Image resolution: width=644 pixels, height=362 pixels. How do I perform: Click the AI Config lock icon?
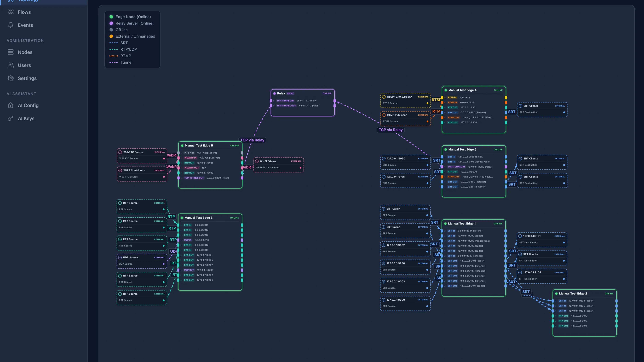[10, 105]
